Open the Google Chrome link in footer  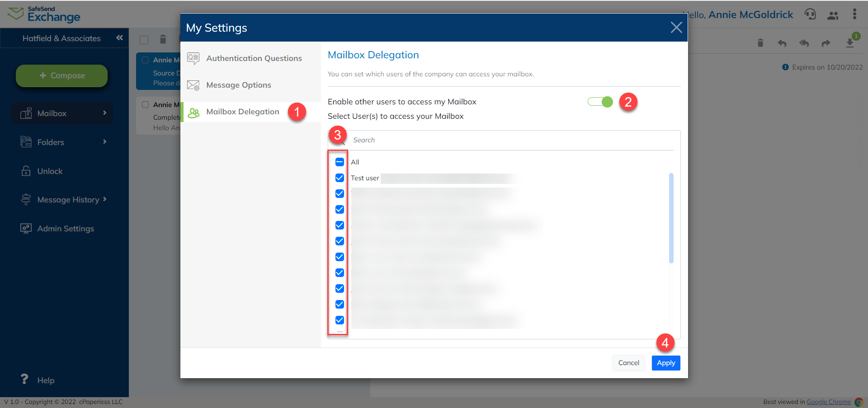click(829, 402)
